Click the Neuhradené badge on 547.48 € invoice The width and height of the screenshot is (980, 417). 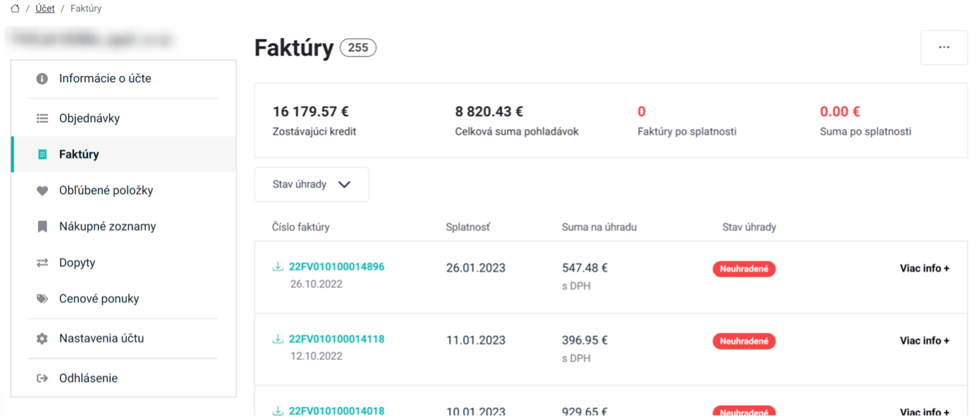(x=743, y=269)
